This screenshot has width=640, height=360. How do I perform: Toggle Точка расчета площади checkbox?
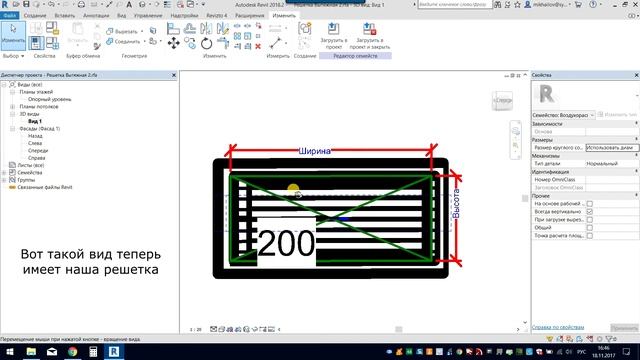(589, 236)
